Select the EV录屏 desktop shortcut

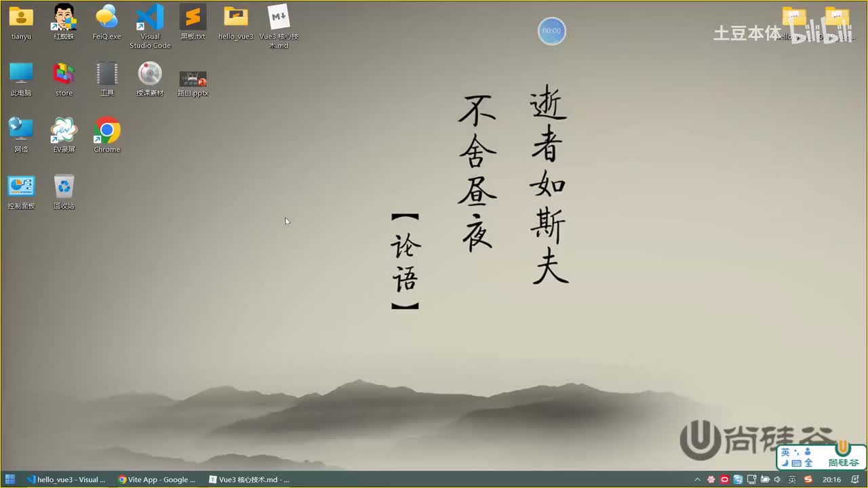[x=64, y=136]
